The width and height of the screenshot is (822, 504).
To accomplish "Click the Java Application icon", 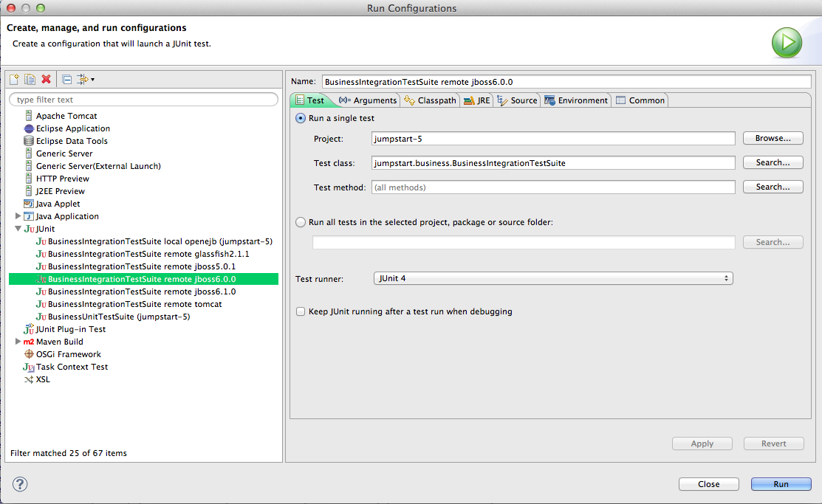I will coord(29,216).
